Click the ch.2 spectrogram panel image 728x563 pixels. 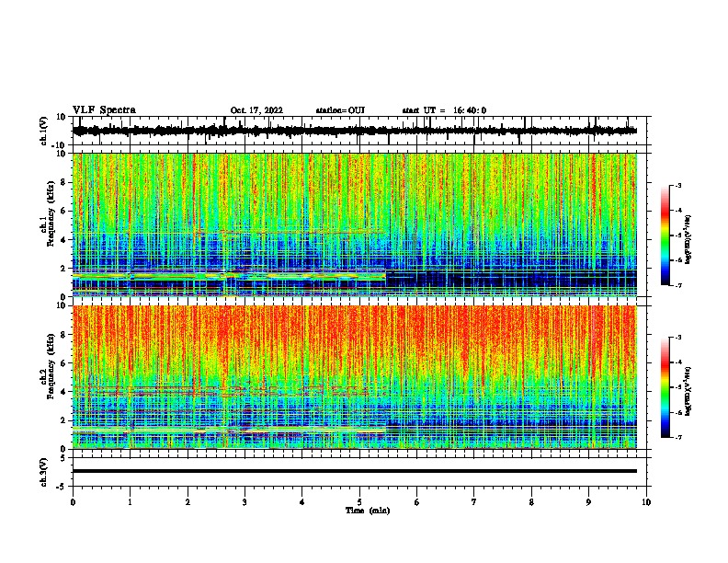coord(355,377)
